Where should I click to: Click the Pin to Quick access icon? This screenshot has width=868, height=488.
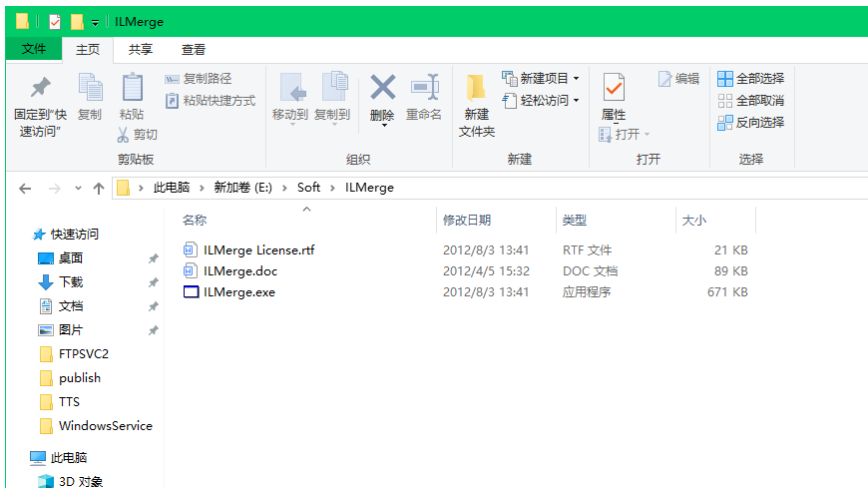pyautogui.click(x=41, y=88)
